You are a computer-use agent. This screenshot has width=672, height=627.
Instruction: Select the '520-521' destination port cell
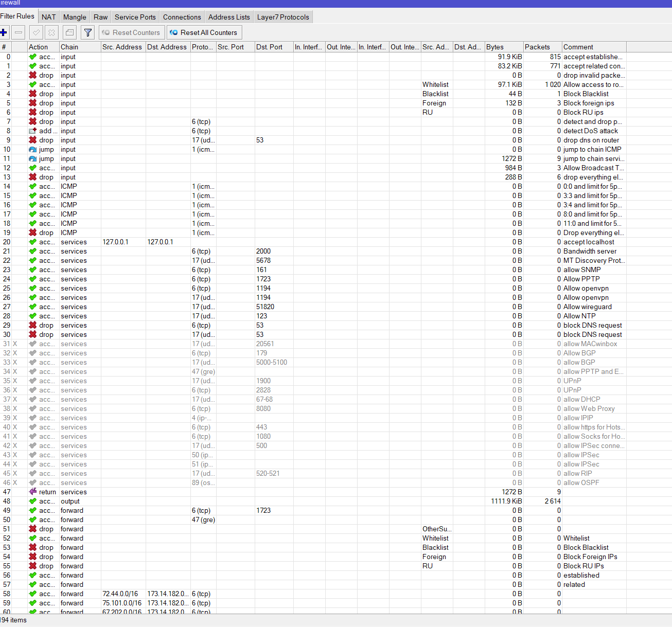pyautogui.click(x=268, y=473)
